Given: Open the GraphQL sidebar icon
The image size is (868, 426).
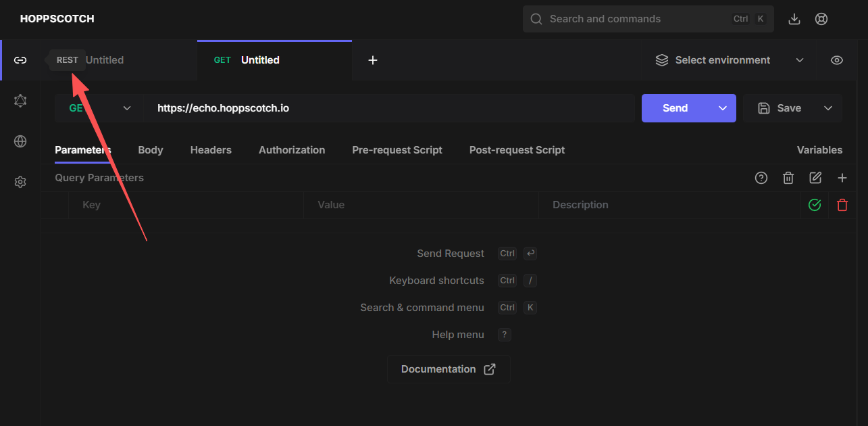Looking at the screenshot, I should click(20, 101).
